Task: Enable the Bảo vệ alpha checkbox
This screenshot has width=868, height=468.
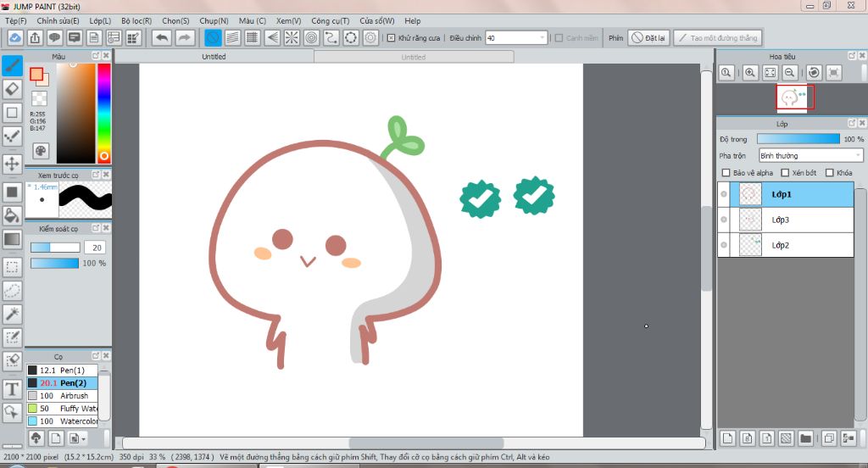Action: click(x=726, y=173)
